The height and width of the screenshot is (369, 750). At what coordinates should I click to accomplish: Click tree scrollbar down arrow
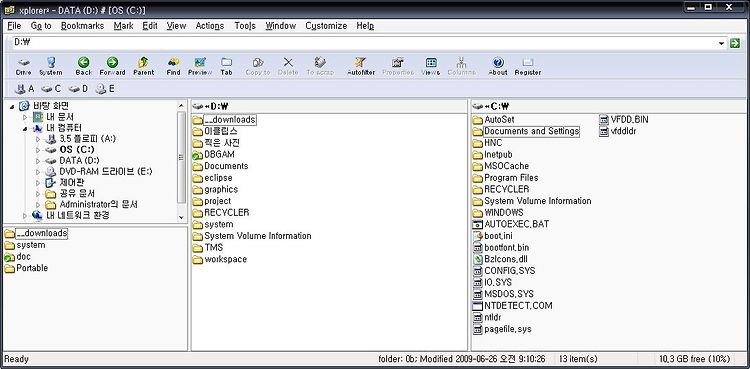181,217
